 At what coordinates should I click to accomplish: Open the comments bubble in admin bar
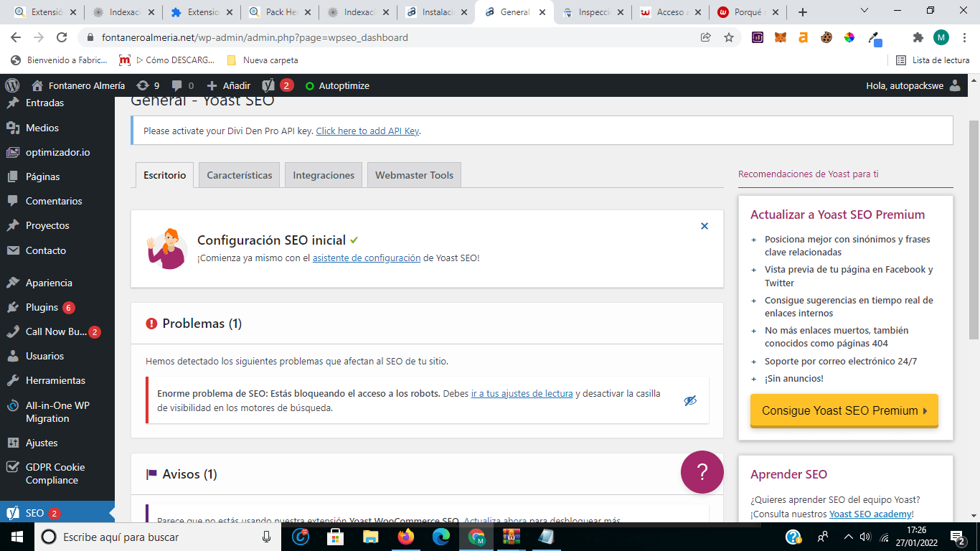[x=183, y=85]
